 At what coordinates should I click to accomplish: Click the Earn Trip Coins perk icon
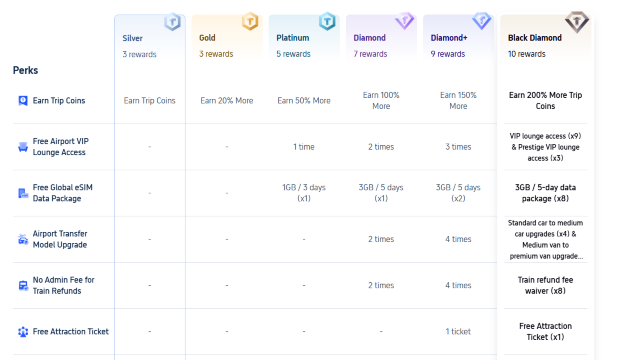23,101
